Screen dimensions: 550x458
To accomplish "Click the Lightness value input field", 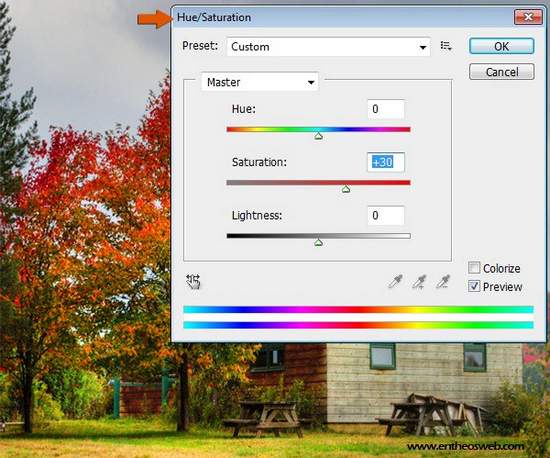I will point(386,215).
